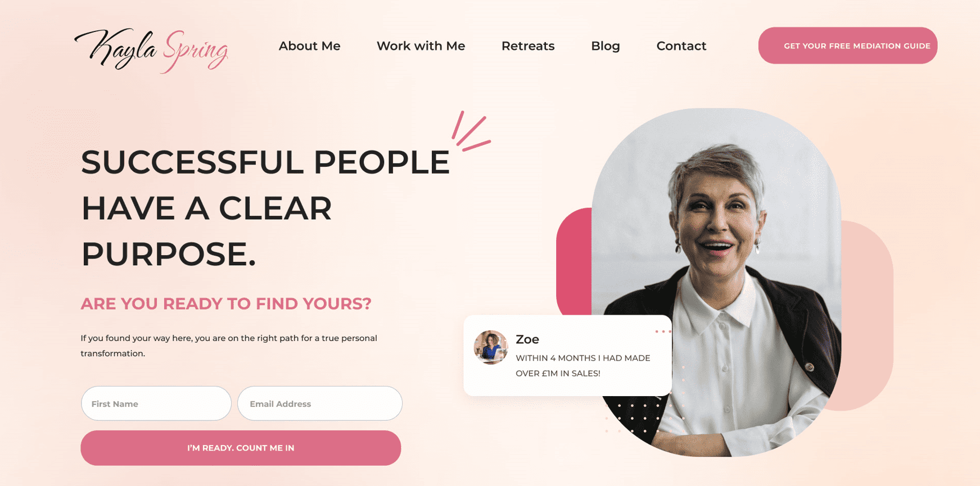Focus the First Name field

click(156, 403)
